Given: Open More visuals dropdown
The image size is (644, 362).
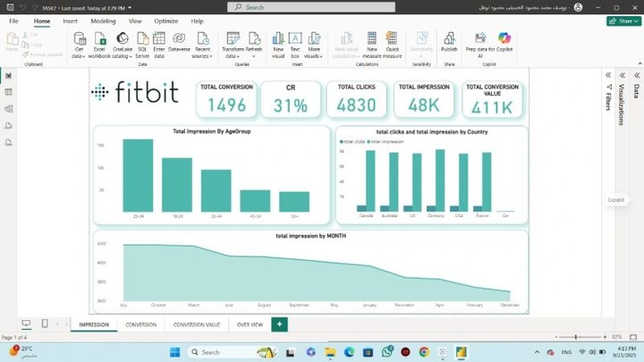Looking at the screenshot, I should [x=314, y=46].
